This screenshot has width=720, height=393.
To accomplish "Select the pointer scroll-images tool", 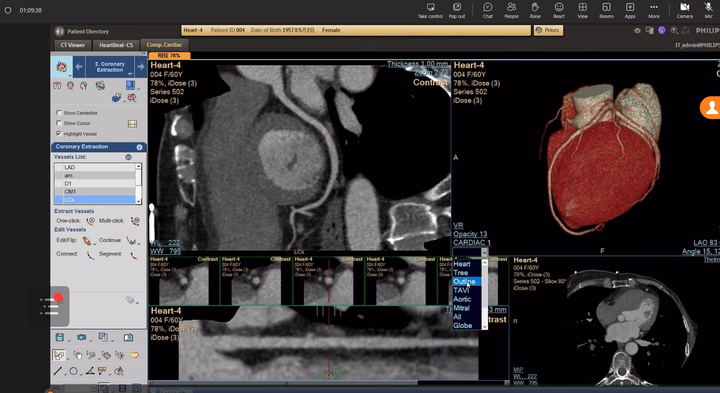I will [x=59, y=355].
